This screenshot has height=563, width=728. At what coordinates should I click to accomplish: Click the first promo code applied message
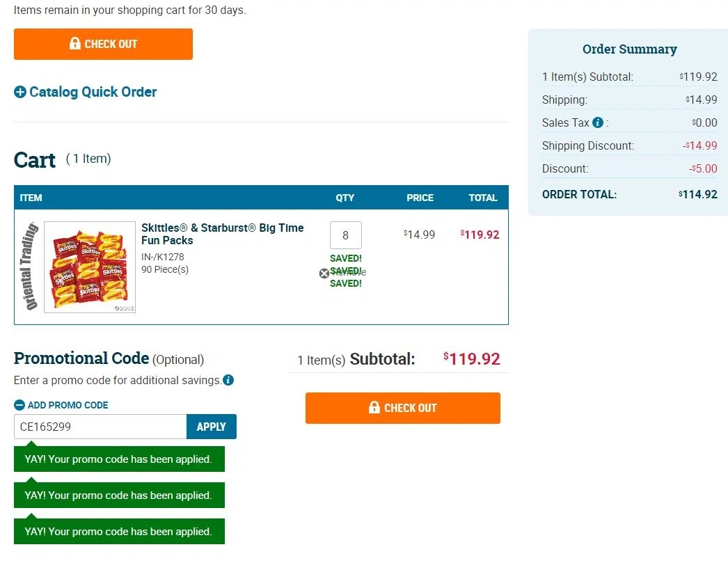pos(119,459)
